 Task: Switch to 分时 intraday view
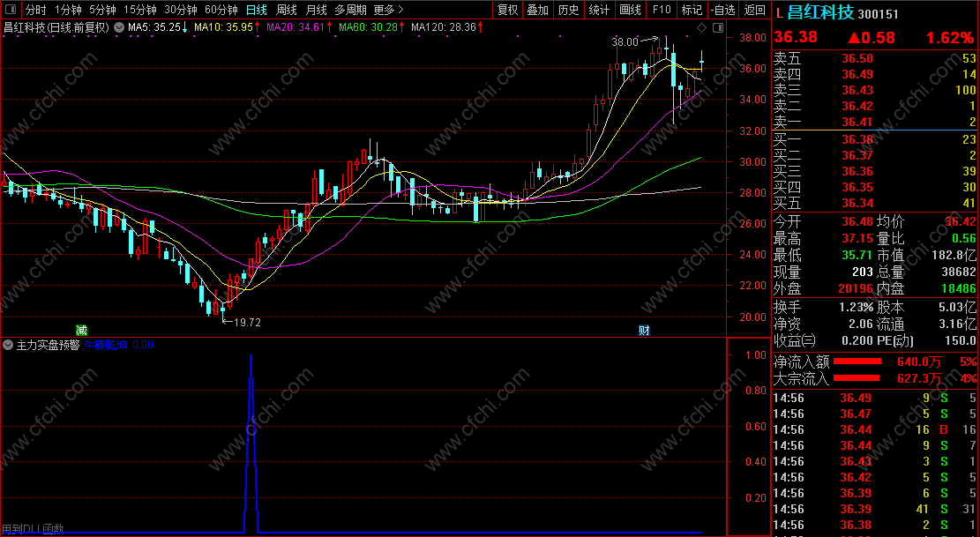pos(35,10)
